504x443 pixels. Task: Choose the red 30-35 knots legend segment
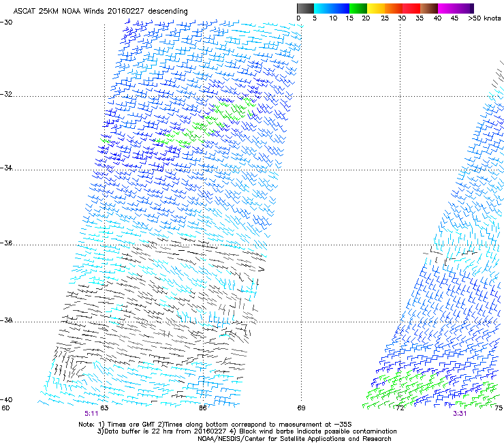(x=411, y=8)
